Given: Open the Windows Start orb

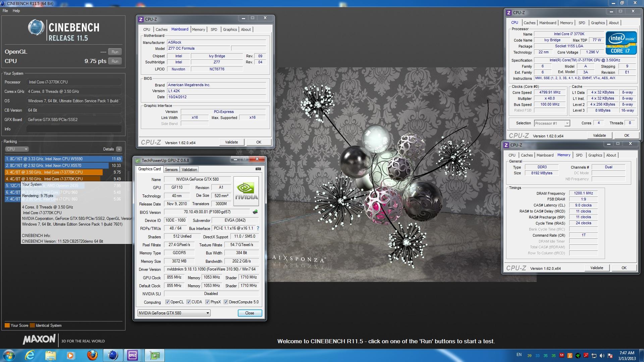Looking at the screenshot, I should pos(9,355).
